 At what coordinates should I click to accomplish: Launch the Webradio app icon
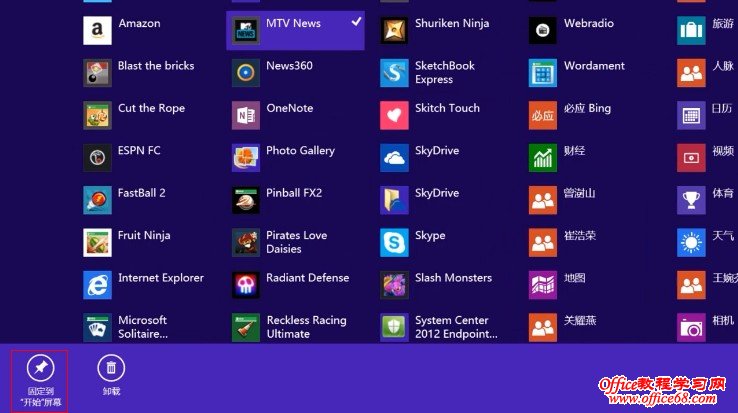tap(543, 31)
